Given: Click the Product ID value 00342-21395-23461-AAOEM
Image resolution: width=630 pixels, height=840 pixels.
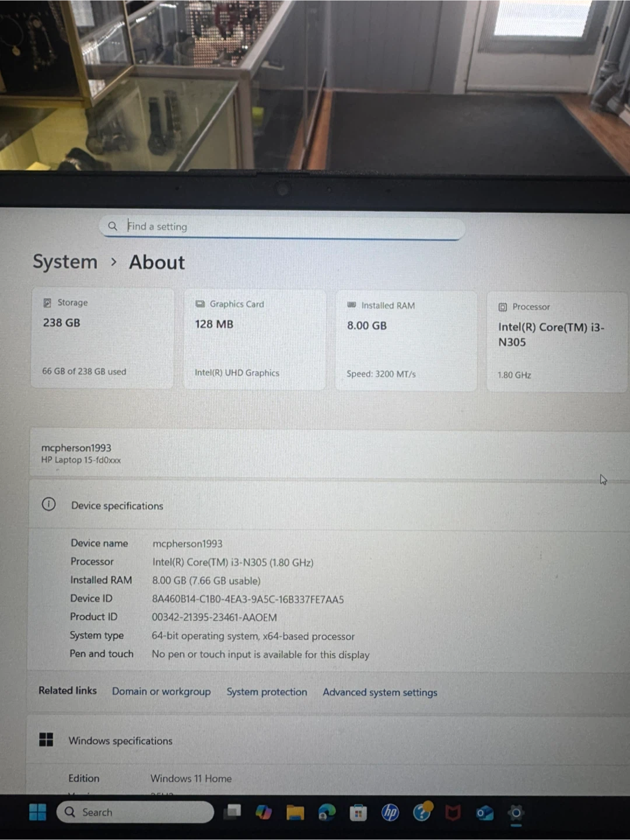Looking at the screenshot, I should pyautogui.click(x=214, y=617).
